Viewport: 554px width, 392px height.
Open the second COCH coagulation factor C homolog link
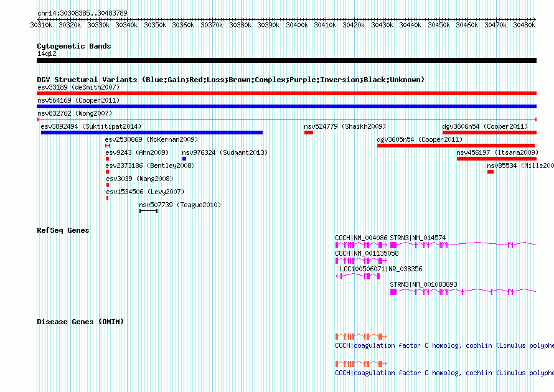(x=444, y=373)
